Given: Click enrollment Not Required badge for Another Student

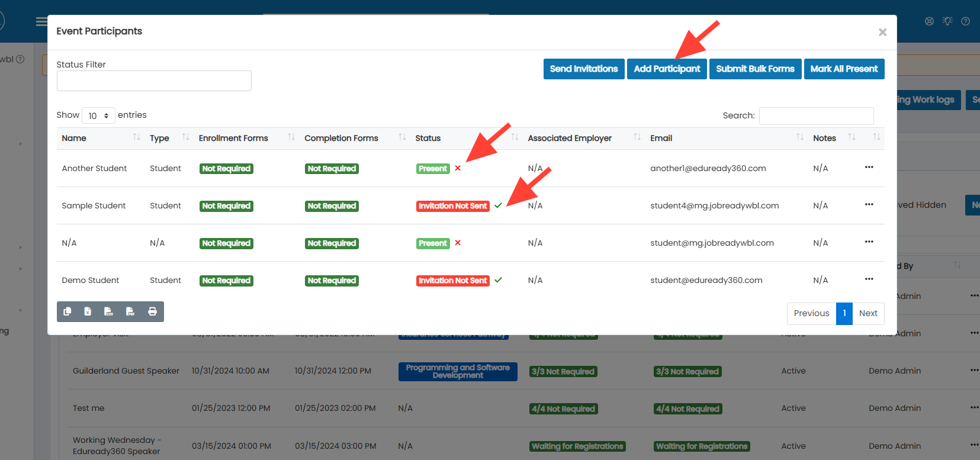Looking at the screenshot, I should 226,169.
